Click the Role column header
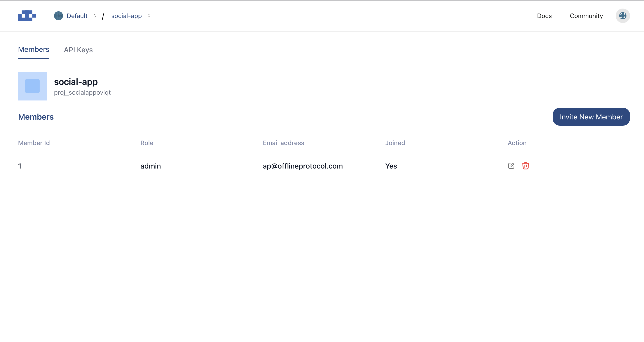 click(x=147, y=143)
